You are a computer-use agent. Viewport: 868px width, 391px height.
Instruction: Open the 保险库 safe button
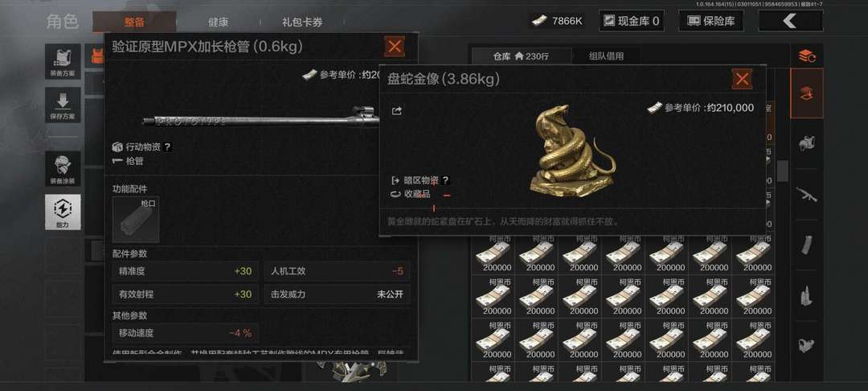click(710, 21)
